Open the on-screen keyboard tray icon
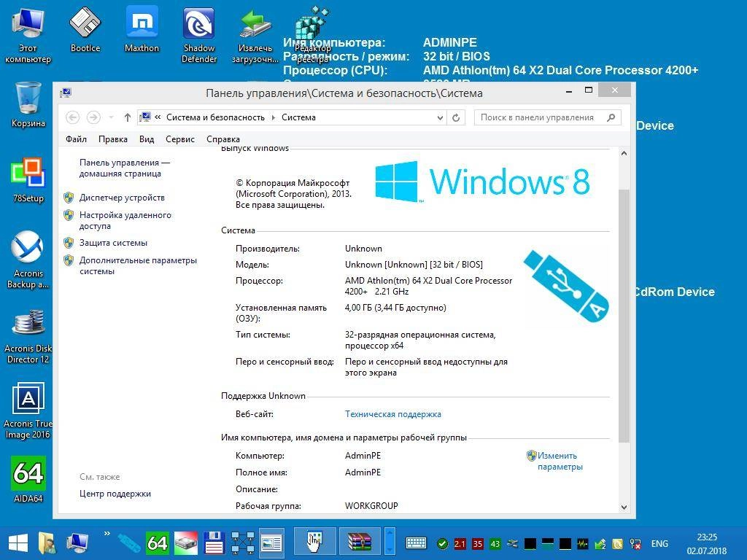747x560 pixels. (x=416, y=543)
